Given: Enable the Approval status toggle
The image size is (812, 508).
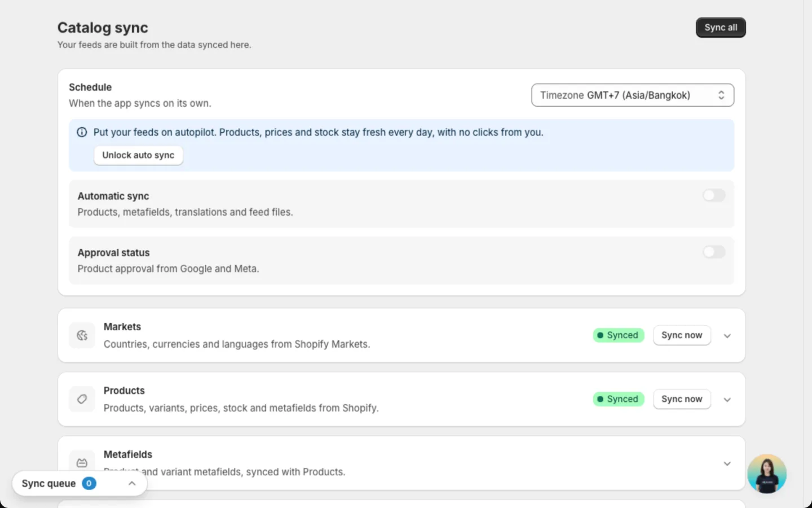Looking at the screenshot, I should (x=714, y=252).
